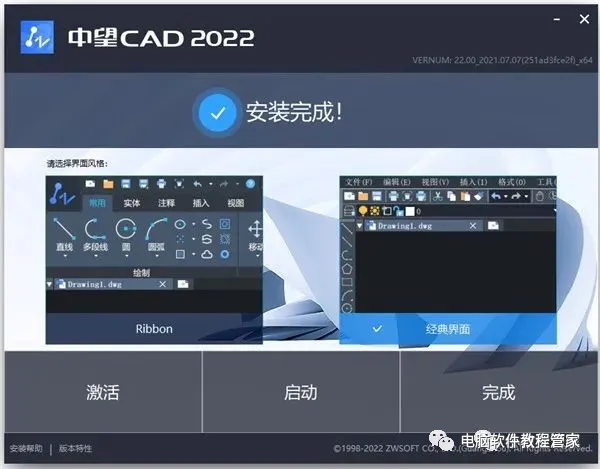Click the 安装完成! status text

(294, 112)
